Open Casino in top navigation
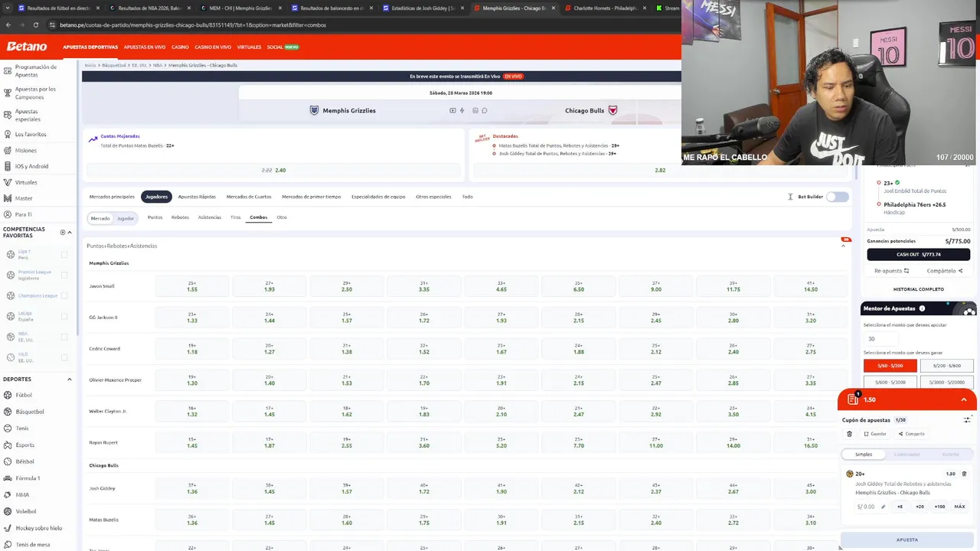 (x=180, y=47)
